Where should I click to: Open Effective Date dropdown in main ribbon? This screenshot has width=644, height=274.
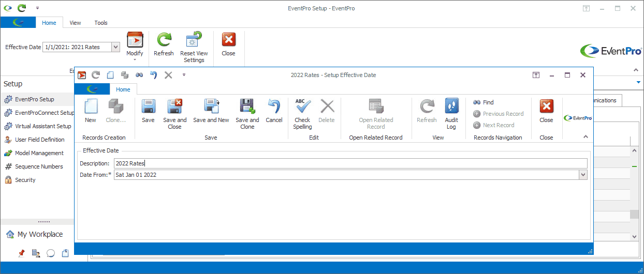coord(115,47)
